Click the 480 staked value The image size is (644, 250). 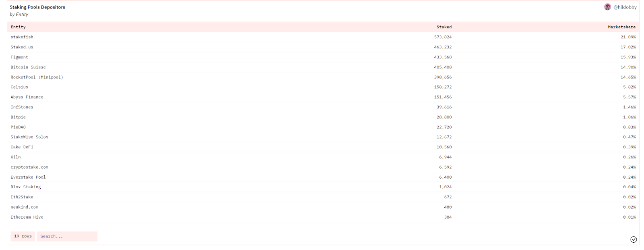point(448,207)
